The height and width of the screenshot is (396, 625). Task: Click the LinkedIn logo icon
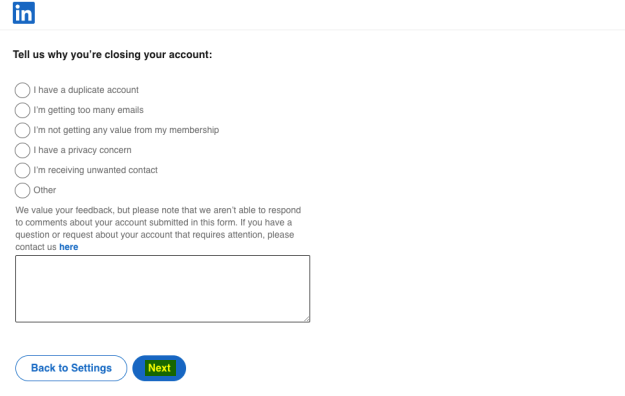click(24, 13)
